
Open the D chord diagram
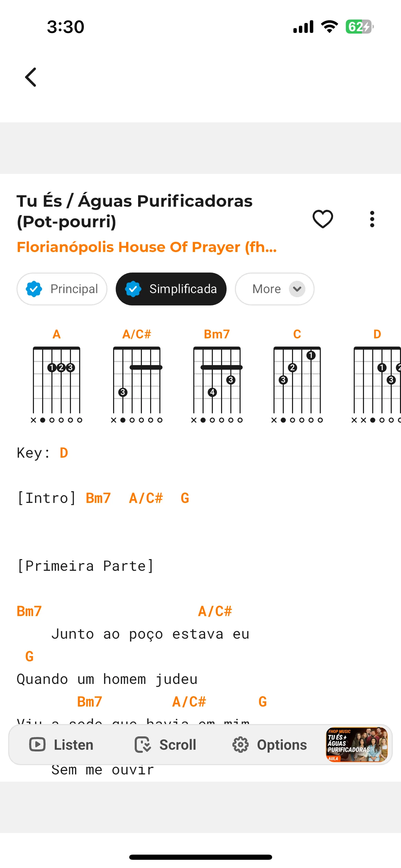[x=377, y=376]
